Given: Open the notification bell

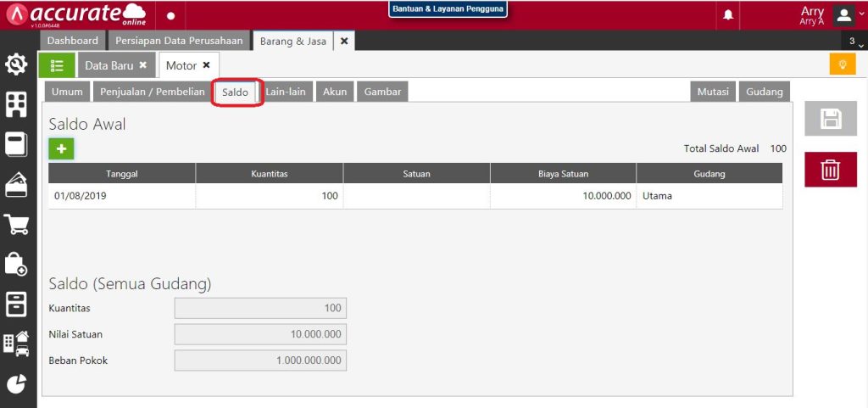Looking at the screenshot, I should [x=728, y=15].
